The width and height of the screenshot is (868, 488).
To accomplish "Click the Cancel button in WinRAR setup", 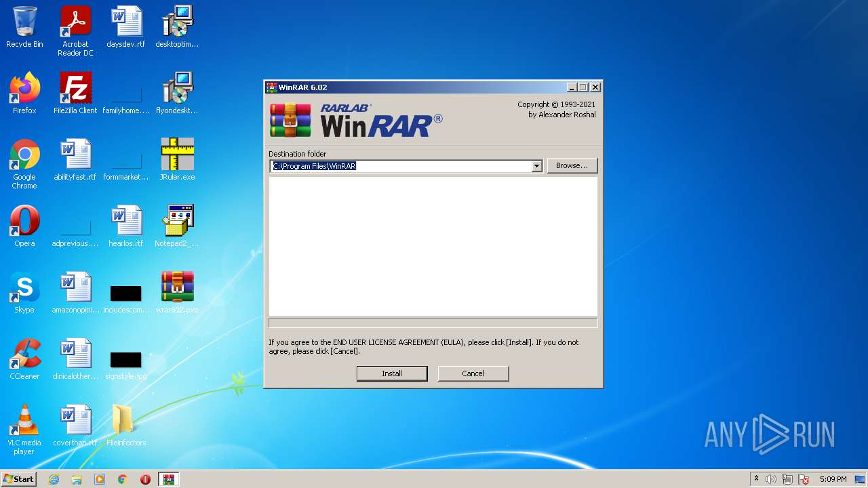I will coord(473,373).
